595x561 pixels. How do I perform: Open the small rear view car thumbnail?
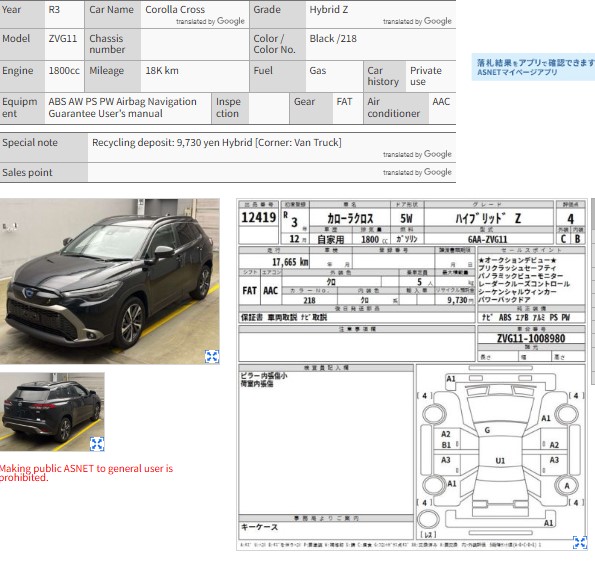(52, 412)
